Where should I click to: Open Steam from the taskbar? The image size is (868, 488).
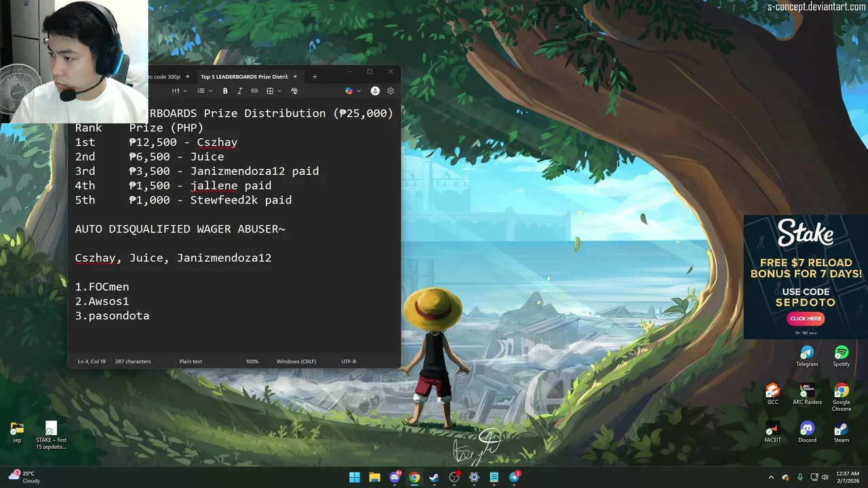tap(434, 477)
